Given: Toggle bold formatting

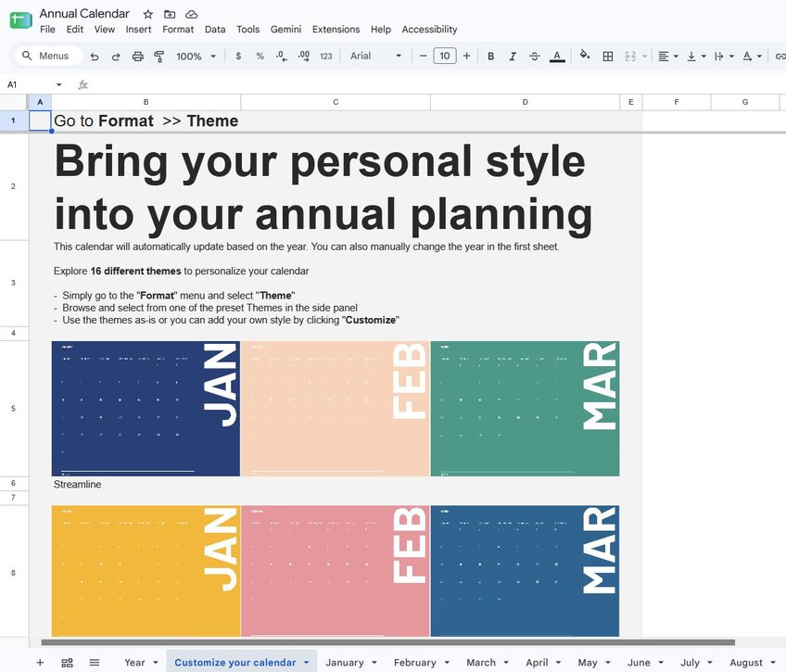Looking at the screenshot, I should tap(490, 57).
